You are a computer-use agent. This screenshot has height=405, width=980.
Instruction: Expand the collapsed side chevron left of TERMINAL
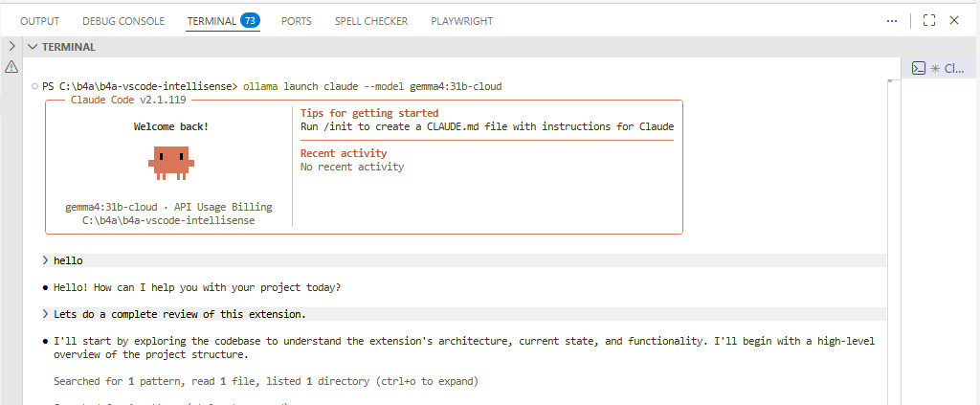pyautogui.click(x=11, y=46)
